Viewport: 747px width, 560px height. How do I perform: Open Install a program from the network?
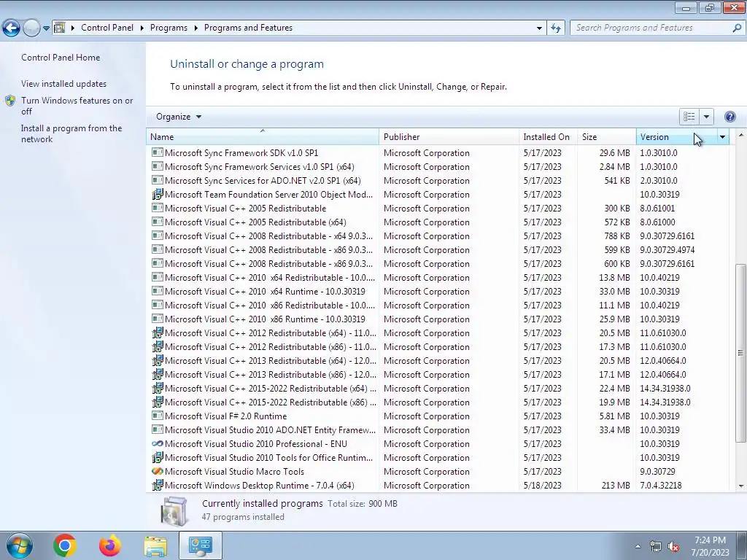tap(71, 133)
